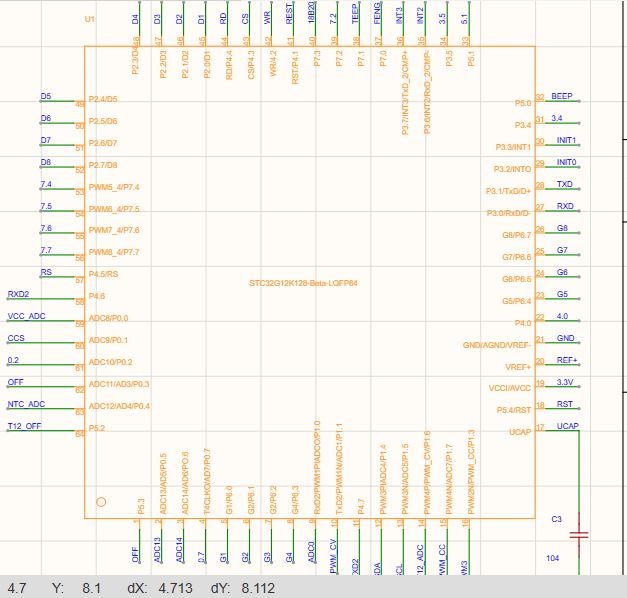Select the C3 capacitor symbol

[579, 534]
